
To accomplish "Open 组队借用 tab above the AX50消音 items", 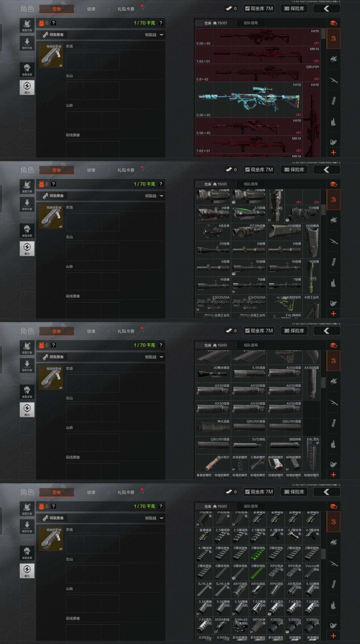I will [251, 345].
